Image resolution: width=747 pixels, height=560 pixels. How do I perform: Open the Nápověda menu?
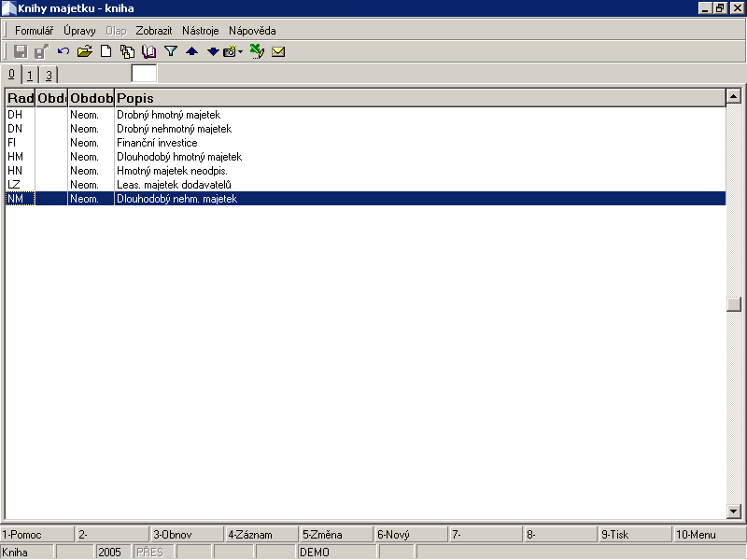coord(252,31)
